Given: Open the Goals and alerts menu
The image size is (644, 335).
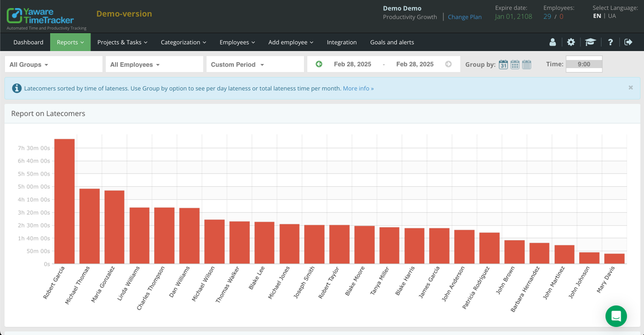Looking at the screenshot, I should [392, 42].
